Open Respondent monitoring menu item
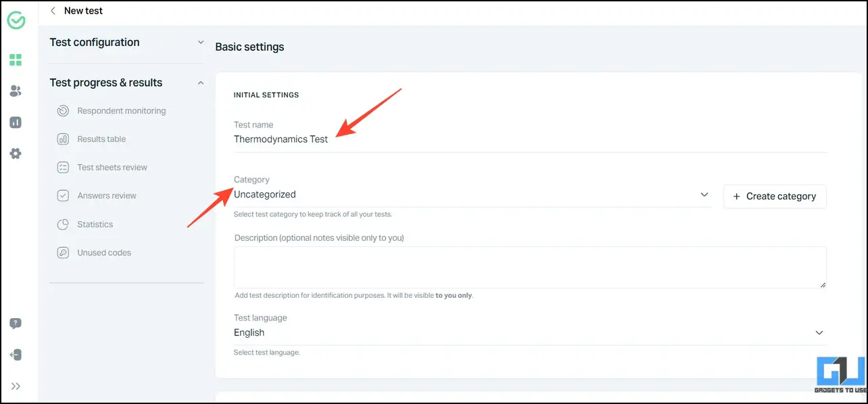Screen dimensions: 868x404 coord(112,111)
